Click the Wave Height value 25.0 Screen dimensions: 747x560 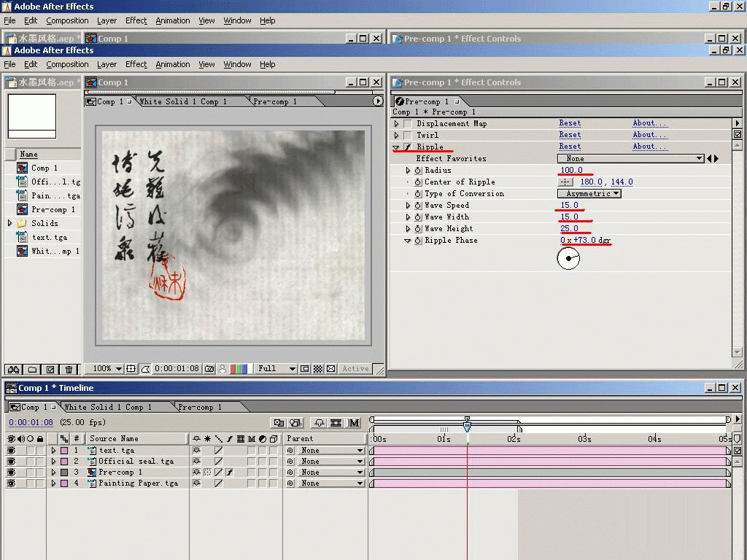point(569,228)
